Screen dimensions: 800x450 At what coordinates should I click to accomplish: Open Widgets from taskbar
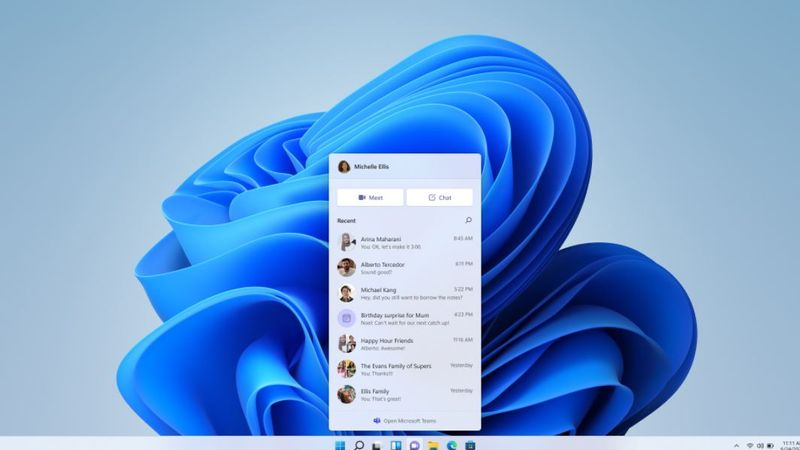(396, 445)
